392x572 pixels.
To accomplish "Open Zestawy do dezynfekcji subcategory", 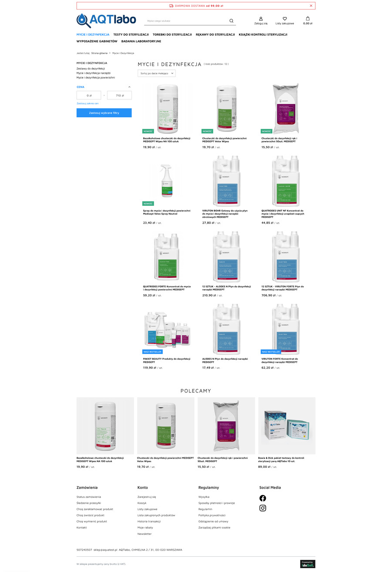I will (91, 68).
